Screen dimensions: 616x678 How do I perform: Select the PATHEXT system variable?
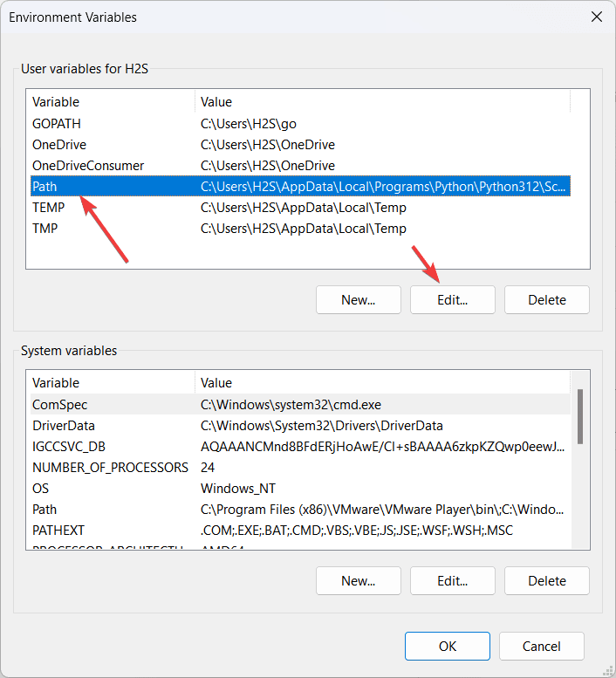click(x=300, y=531)
